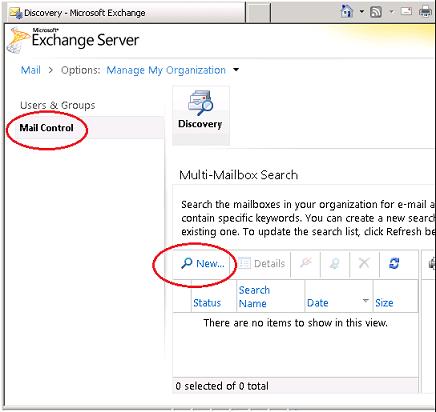Click the Date column sort arrow
436x412 pixels.
tap(366, 301)
